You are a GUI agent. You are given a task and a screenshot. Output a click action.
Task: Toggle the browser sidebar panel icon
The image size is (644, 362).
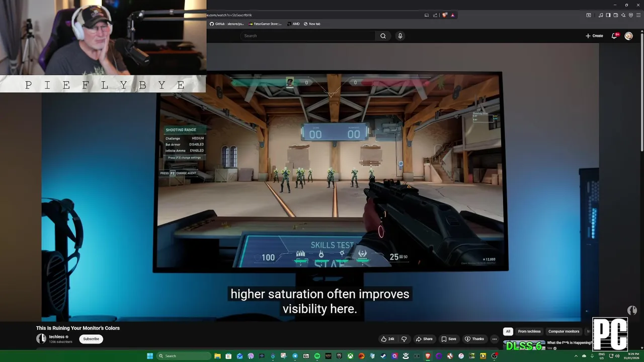point(608,15)
